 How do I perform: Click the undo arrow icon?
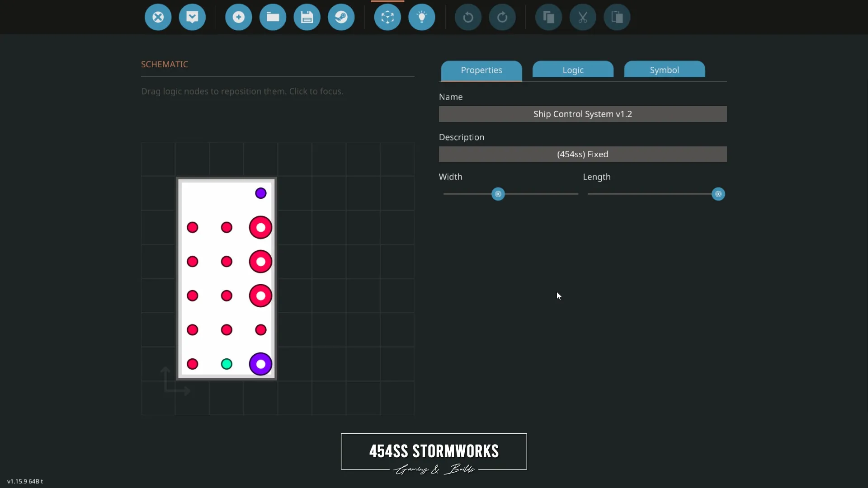coord(468,17)
